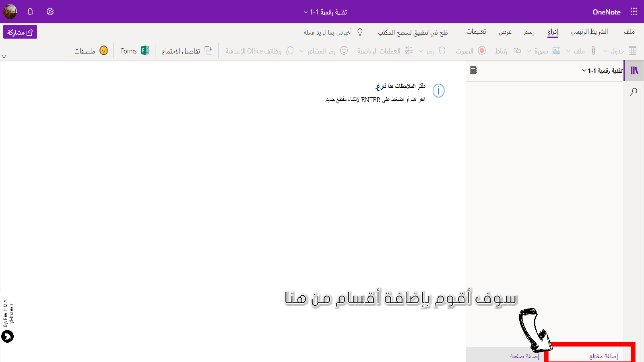Insert stickers using ملصقات
Image resolution: width=644 pixels, height=362 pixels.
tap(91, 51)
